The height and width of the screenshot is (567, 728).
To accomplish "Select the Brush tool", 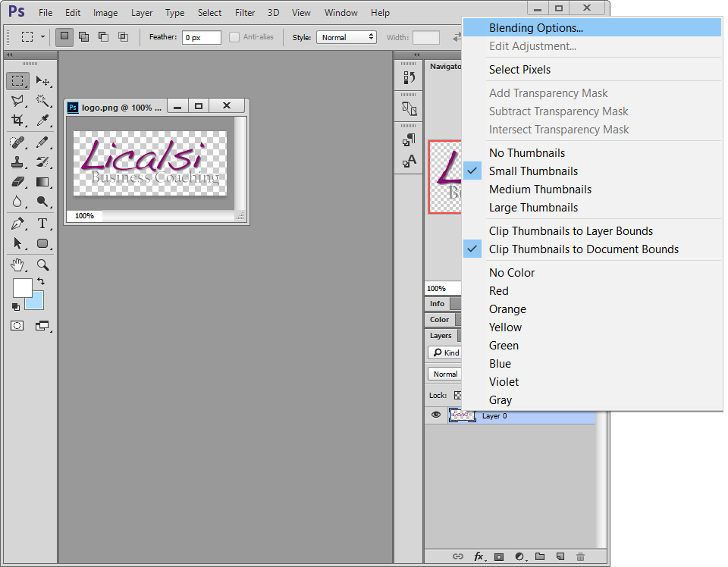I will 42,142.
